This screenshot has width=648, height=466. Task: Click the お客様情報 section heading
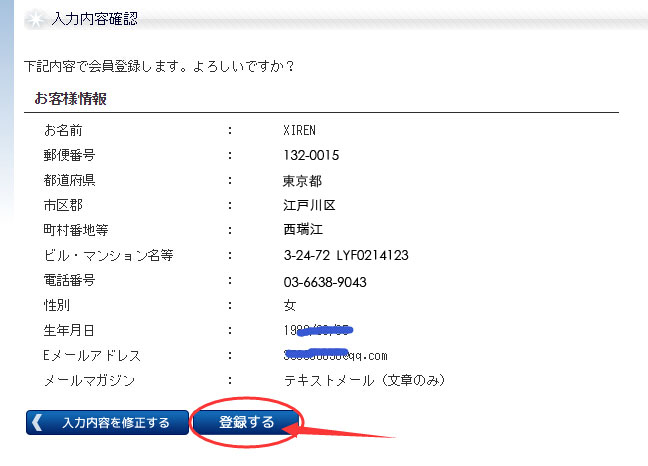click(x=71, y=98)
